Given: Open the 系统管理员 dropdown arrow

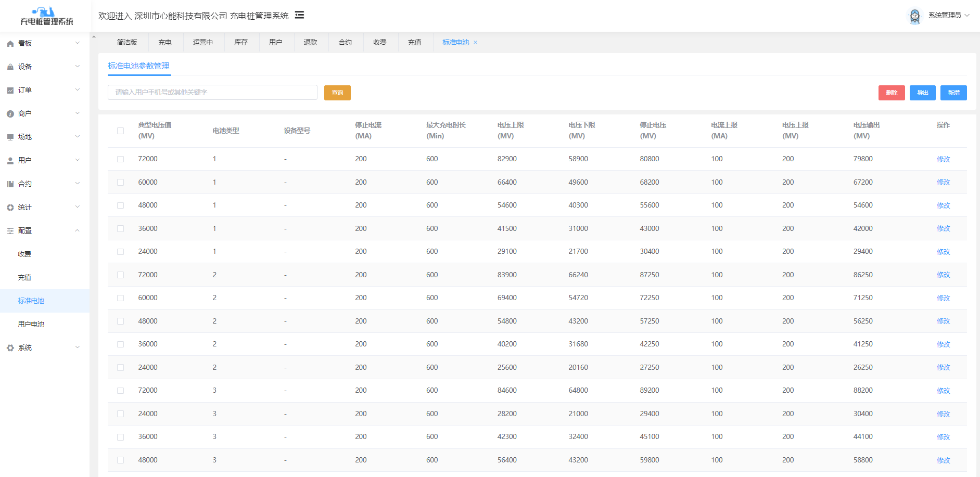Looking at the screenshot, I should pyautogui.click(x=967, y=16).
